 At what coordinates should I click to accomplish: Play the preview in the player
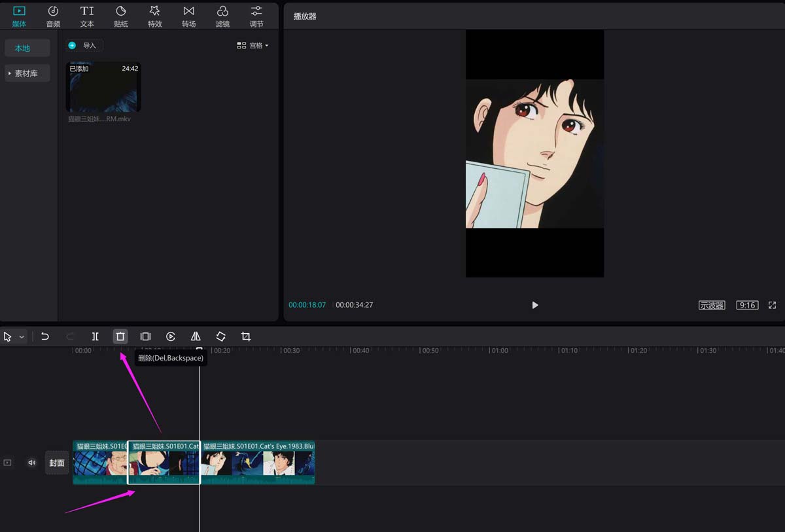click(535, 305)
